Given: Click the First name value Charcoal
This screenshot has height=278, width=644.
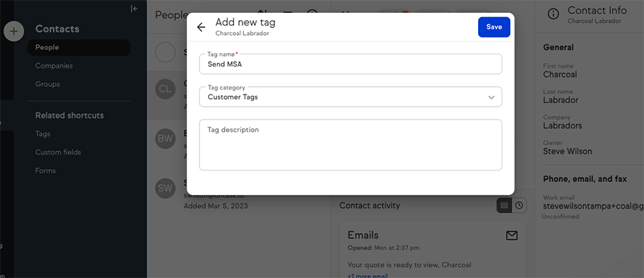Looking at the screenshot, I should coord(560,75).
